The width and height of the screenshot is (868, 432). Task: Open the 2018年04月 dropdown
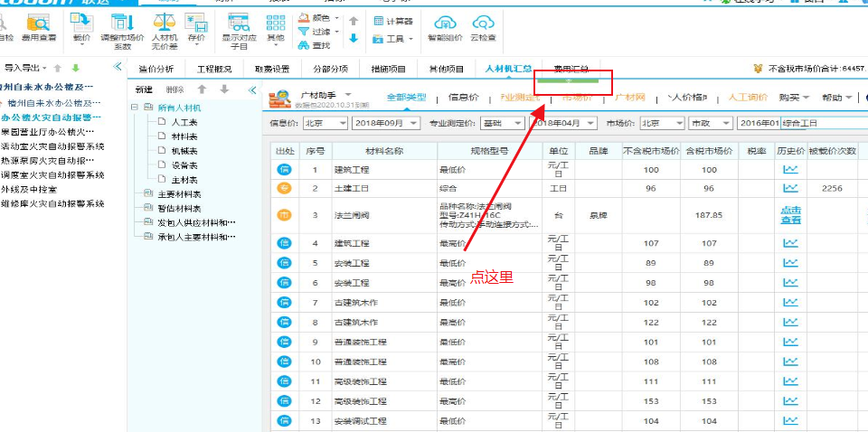[x=563, y=123]
